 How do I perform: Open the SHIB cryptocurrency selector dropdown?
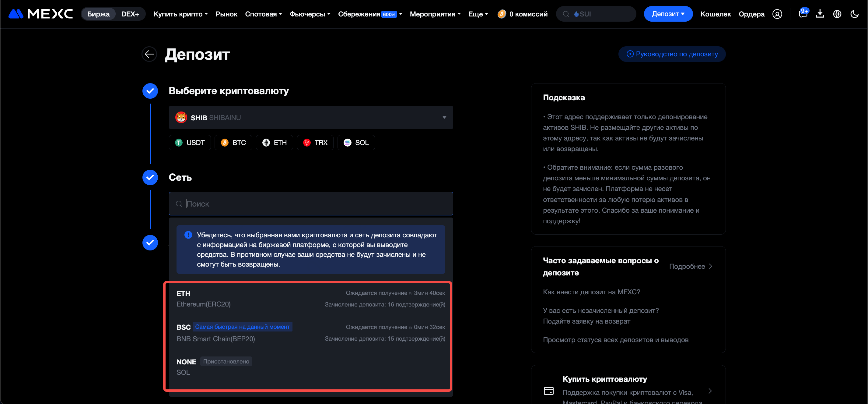point(311,117)
